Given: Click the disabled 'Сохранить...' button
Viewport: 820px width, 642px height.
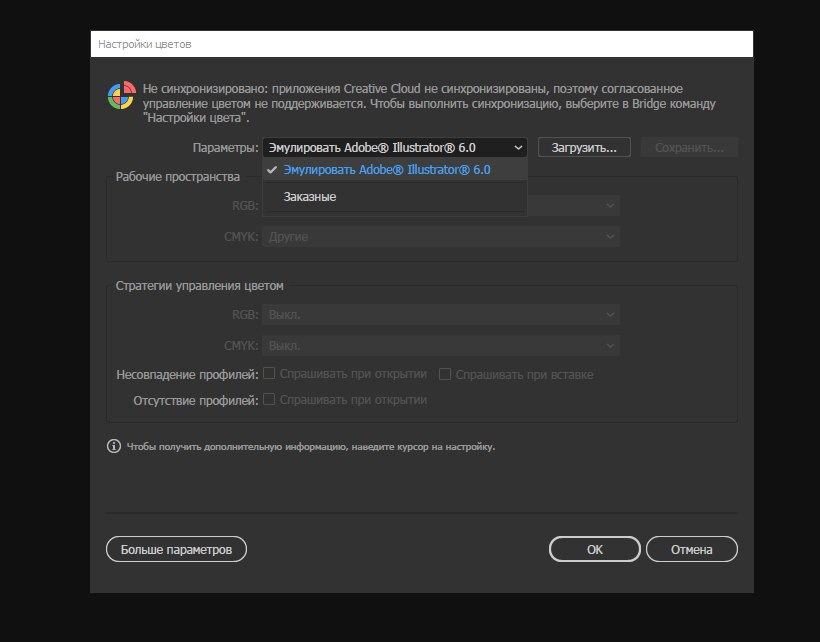Looking at the screenshot, I should (689, 147).
